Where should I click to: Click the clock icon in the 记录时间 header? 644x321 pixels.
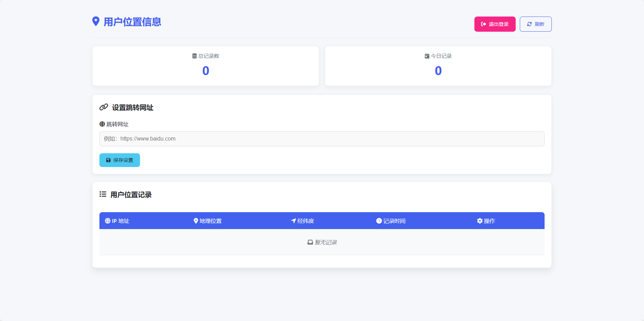tap(379, 221)
